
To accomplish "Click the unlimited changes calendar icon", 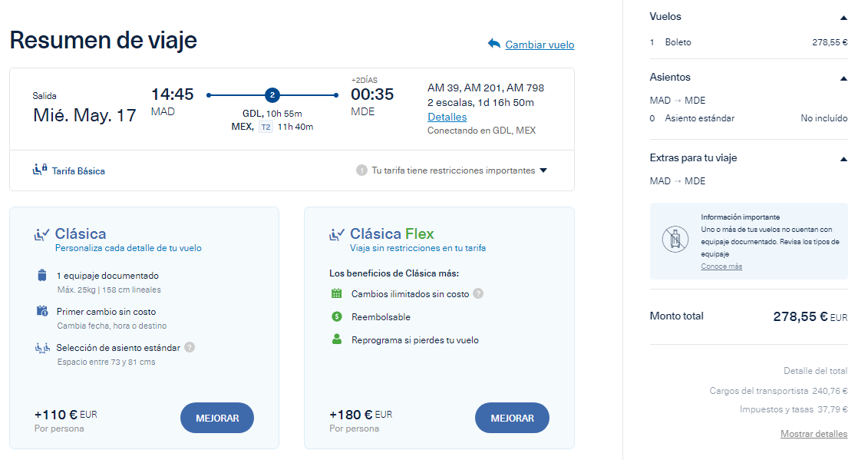I will (337, 293).
